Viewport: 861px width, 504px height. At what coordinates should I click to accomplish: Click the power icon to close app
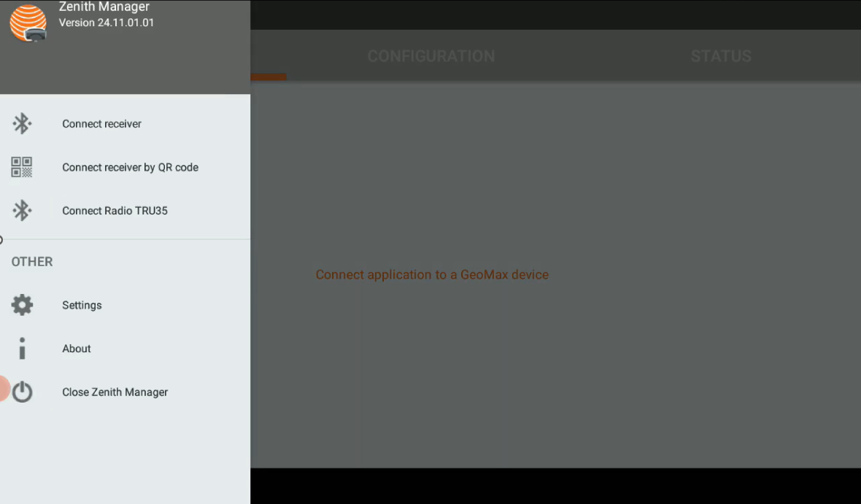pos(22,392)
